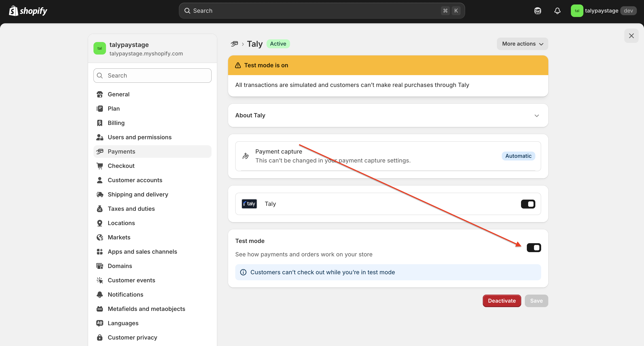644x346 pixels.
Task: Open the Billing settings page
Action: click(116, 123)
